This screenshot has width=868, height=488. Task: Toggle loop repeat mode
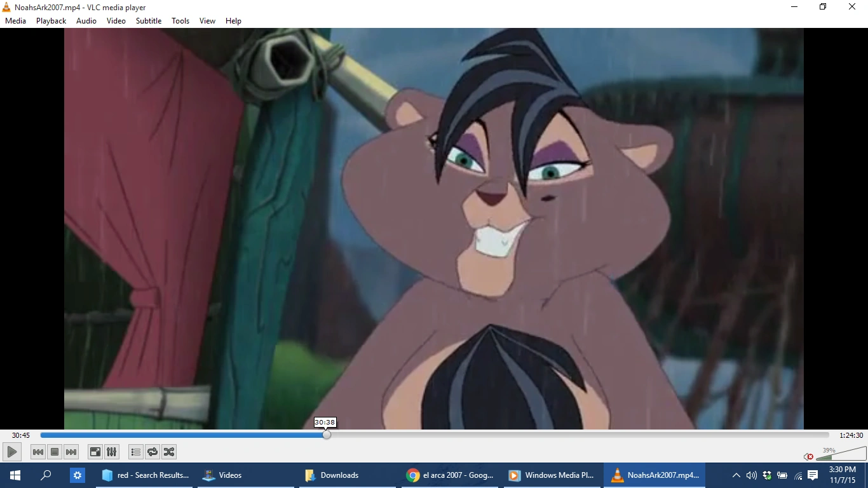[x=153, y=452]
